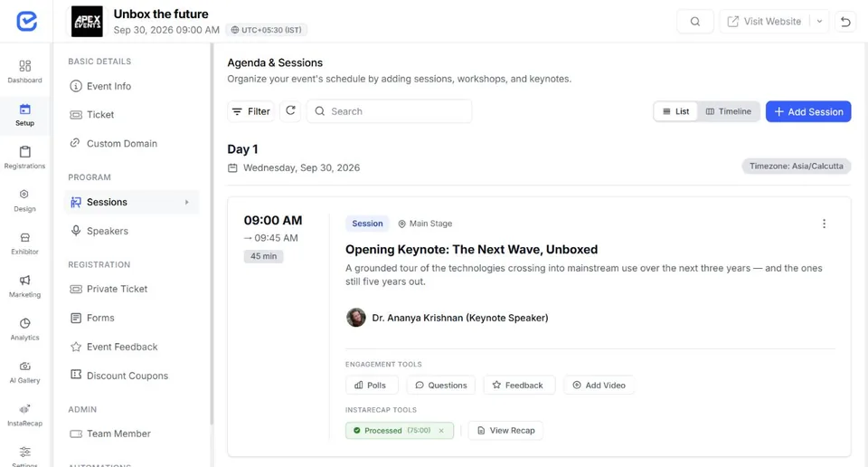The image size is (868, 467).
Task: Open InstaRecap in the sidebar
Action: [x=25, y=415]
